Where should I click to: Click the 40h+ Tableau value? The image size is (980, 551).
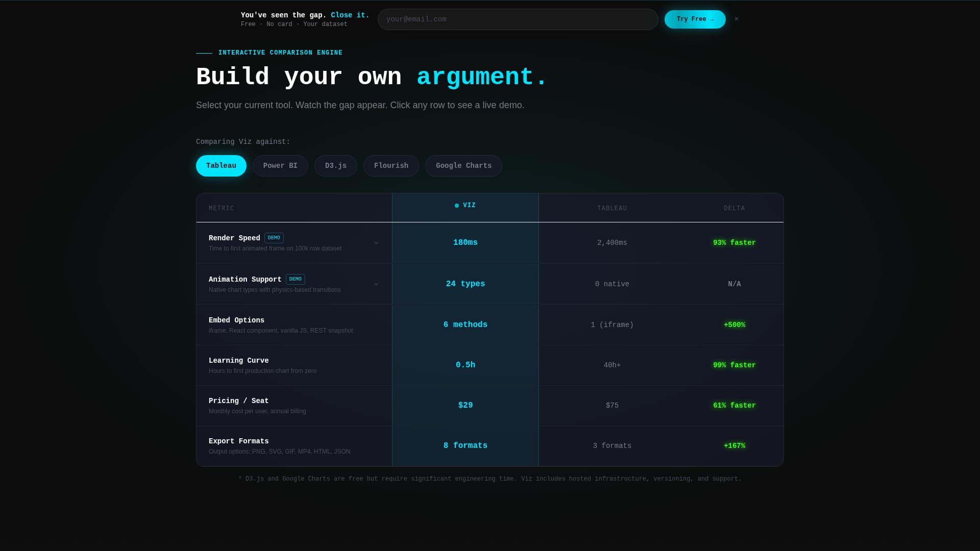(x=612, y=365)
